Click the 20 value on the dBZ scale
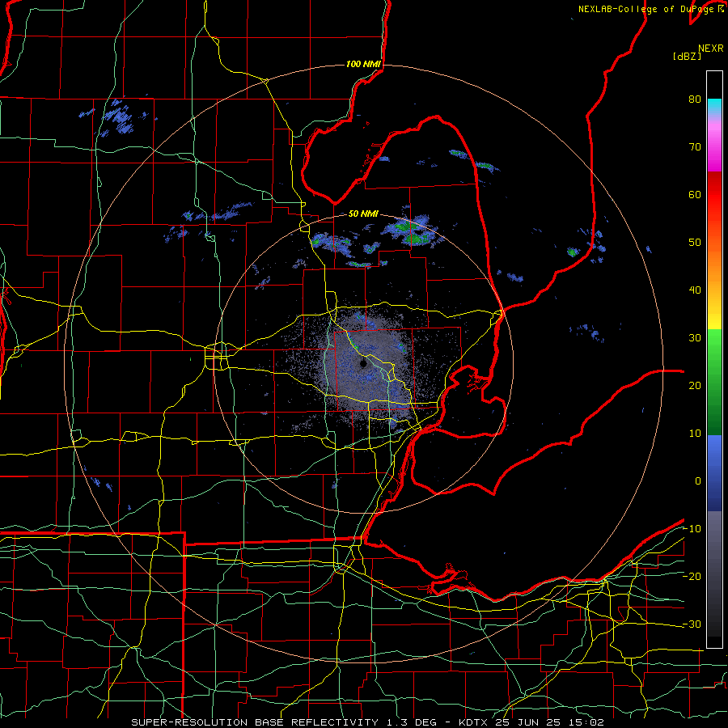Image resolution: width=728 pixels, height=728 pixels. coord(695,386)
